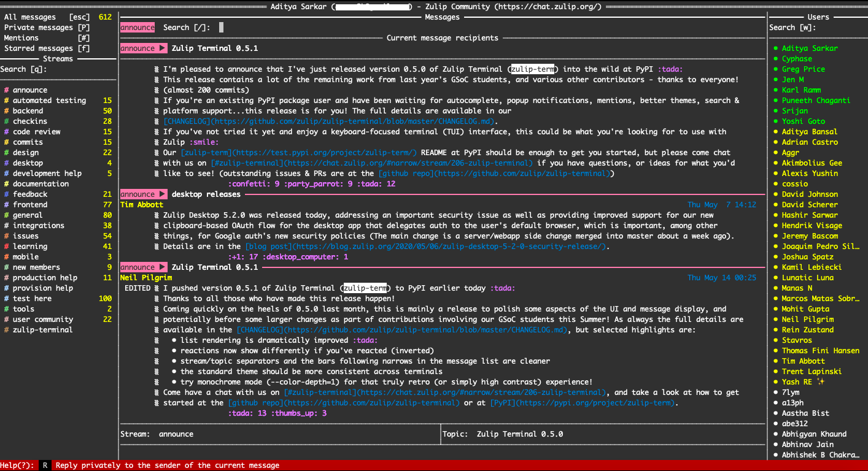Open the integrations stream
Viewport: 868px width, 471px height.
pyautogui.click(x=58, y=226)
